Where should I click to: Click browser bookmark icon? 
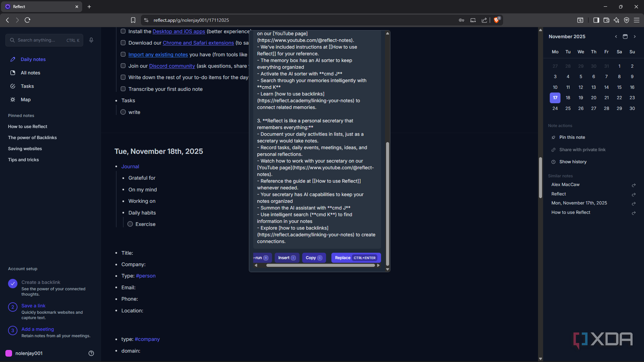tap(133, 20)
